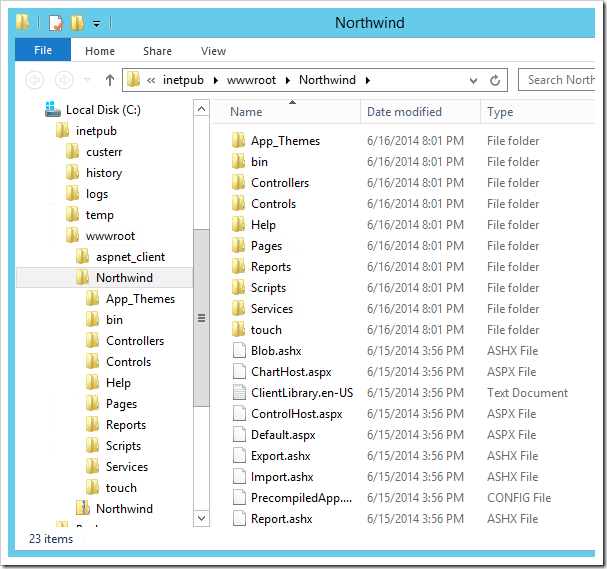Select the Export.ashx file icon
Viewport: 607px width, 569px height.
239,455
